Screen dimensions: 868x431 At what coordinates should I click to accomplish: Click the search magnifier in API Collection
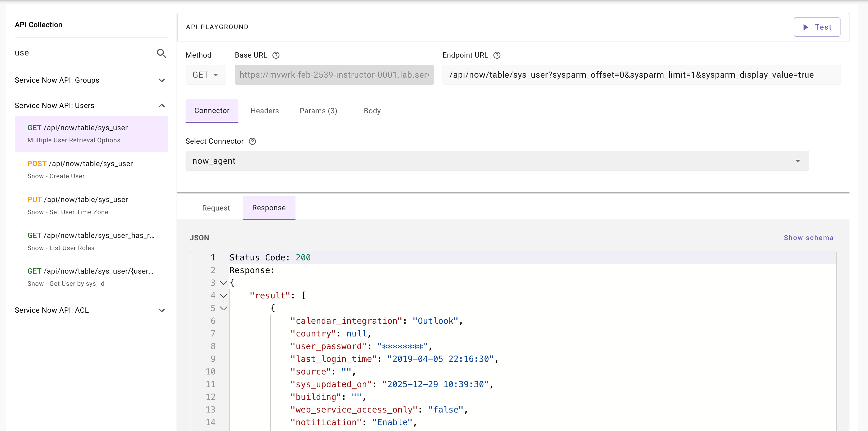161,53
